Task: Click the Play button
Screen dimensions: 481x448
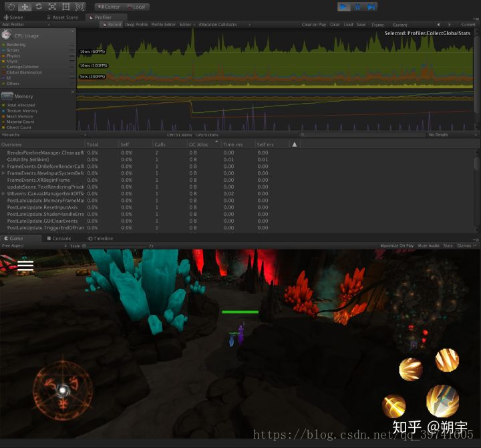Action: [x=344, y=7]
